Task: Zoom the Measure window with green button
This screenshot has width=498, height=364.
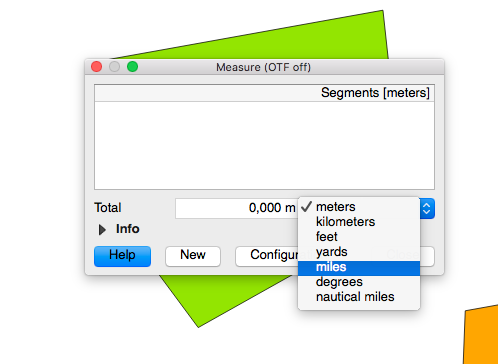Action: tap(132, 67)
